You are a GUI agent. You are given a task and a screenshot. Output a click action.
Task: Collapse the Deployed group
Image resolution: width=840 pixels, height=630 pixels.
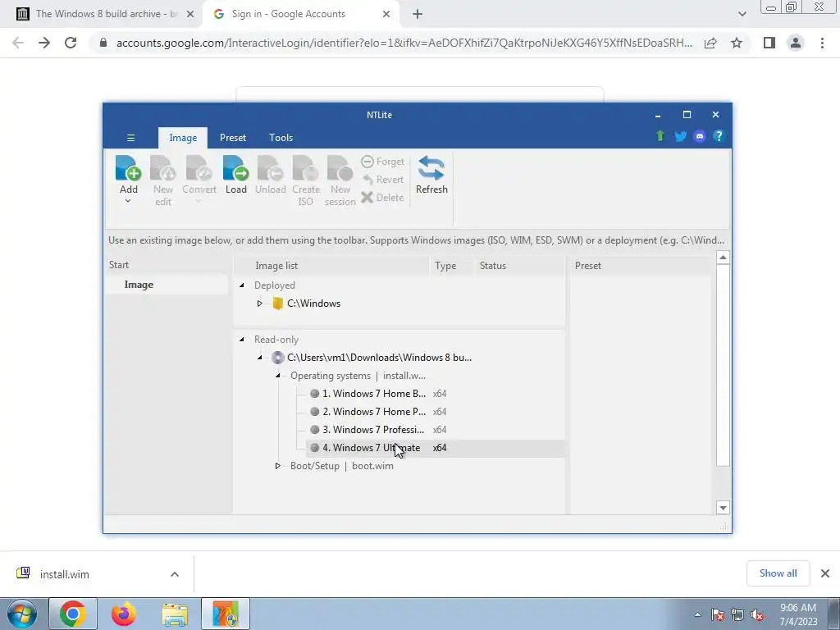(242, 285)
